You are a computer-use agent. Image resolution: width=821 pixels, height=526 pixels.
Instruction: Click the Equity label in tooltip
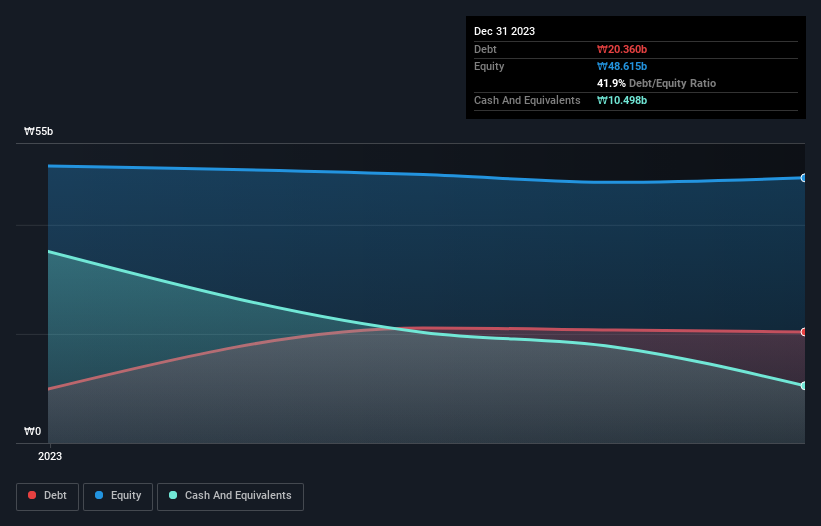pyautogui.click(x=489, y=66)
